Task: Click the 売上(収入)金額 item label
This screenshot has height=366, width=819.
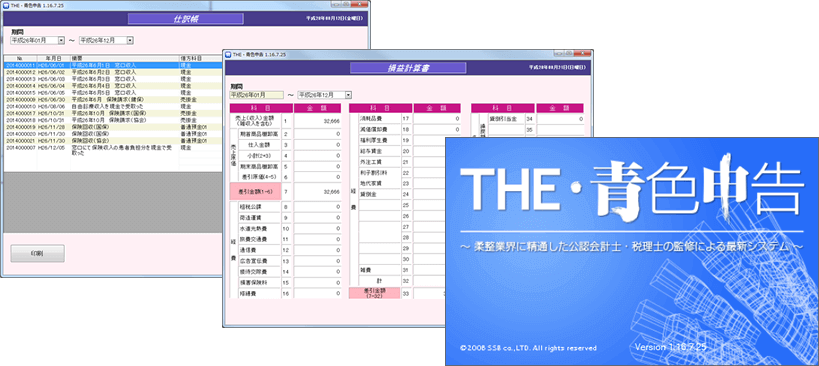Action: tap(256, 122)
